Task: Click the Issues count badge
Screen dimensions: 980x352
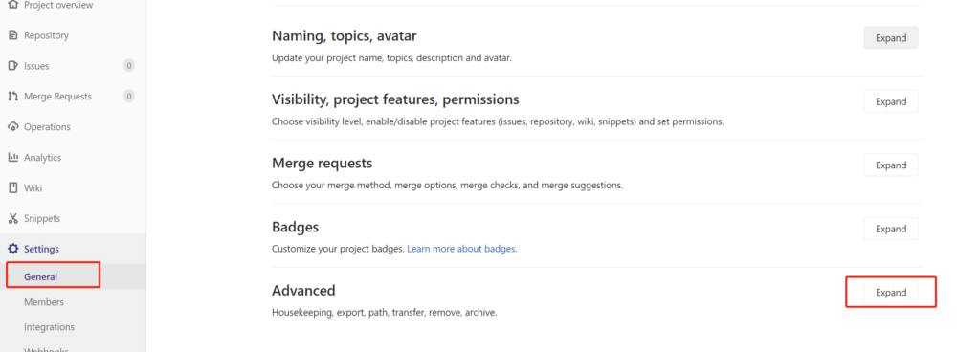Action: [x=129, y=66]
